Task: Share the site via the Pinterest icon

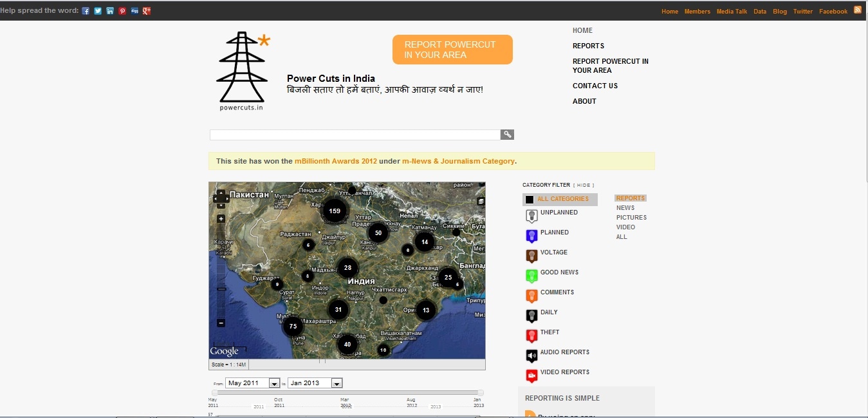Action: point(122,11)
